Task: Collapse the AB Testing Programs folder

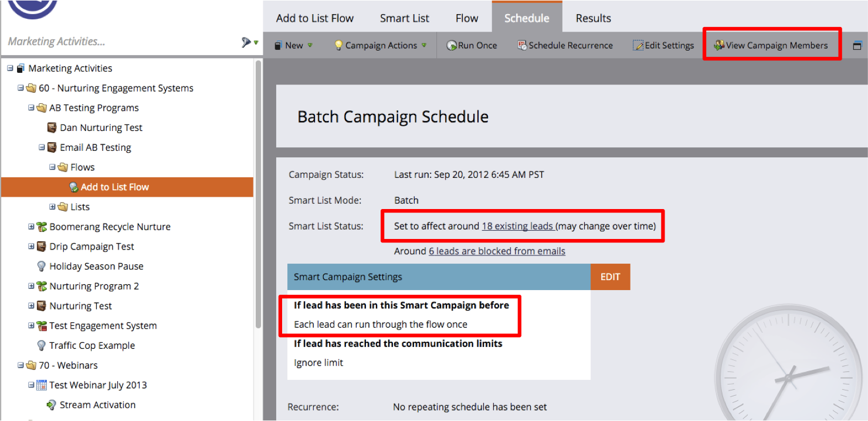Action: (x=31, y=108)
